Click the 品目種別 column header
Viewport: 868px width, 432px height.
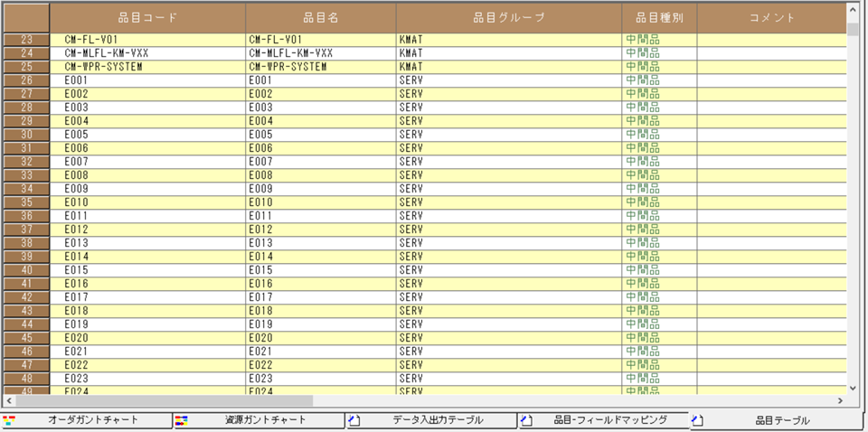coord(659,18)
